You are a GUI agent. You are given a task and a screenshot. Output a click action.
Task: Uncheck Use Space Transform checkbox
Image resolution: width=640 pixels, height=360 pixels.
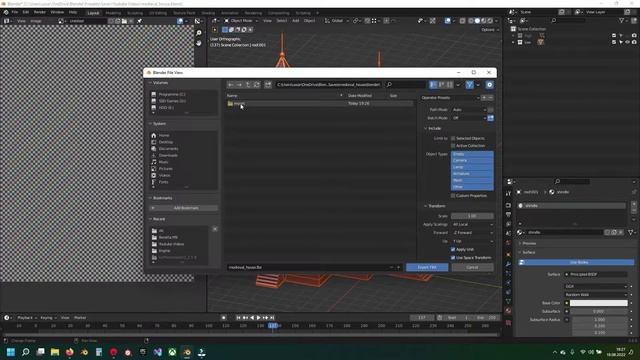[x=453, y=258]
